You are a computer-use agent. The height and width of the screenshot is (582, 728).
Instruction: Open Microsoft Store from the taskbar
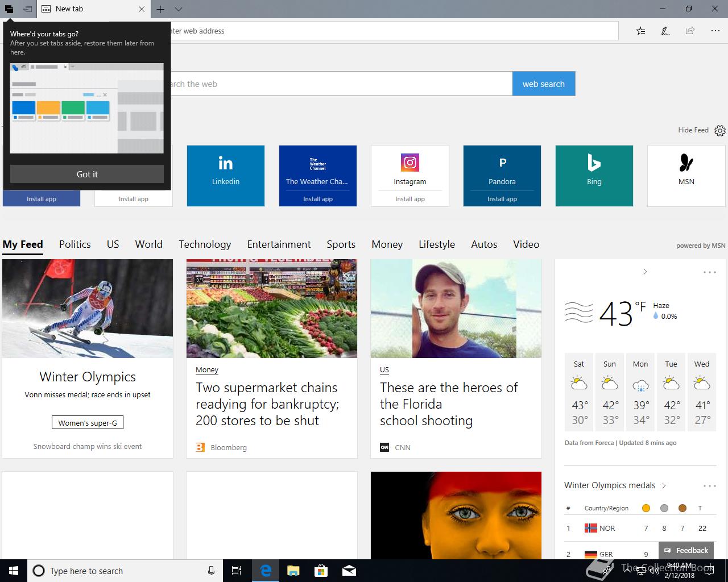(x=321, y=571)
